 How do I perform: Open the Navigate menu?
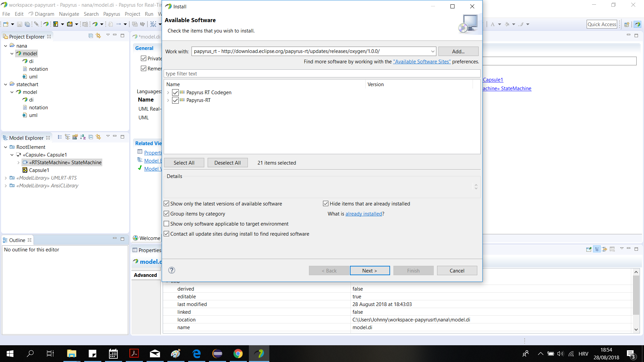[69, 14]
